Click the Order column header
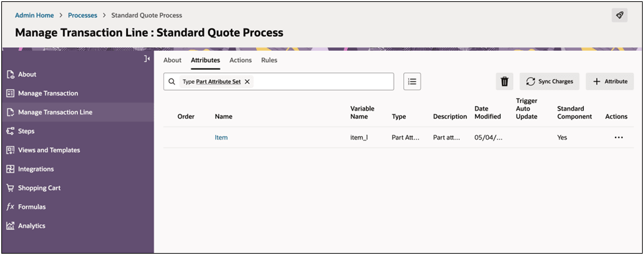The image size is (644, 255). [185, 117]
